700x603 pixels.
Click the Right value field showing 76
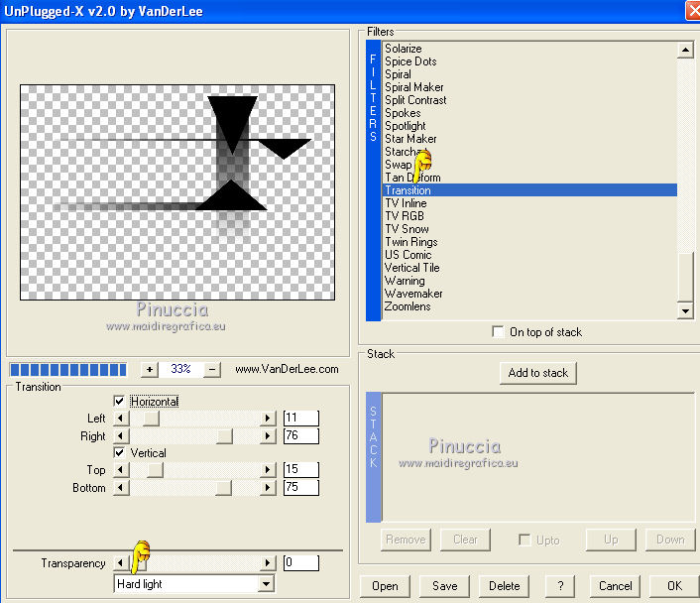coord(301,435)
